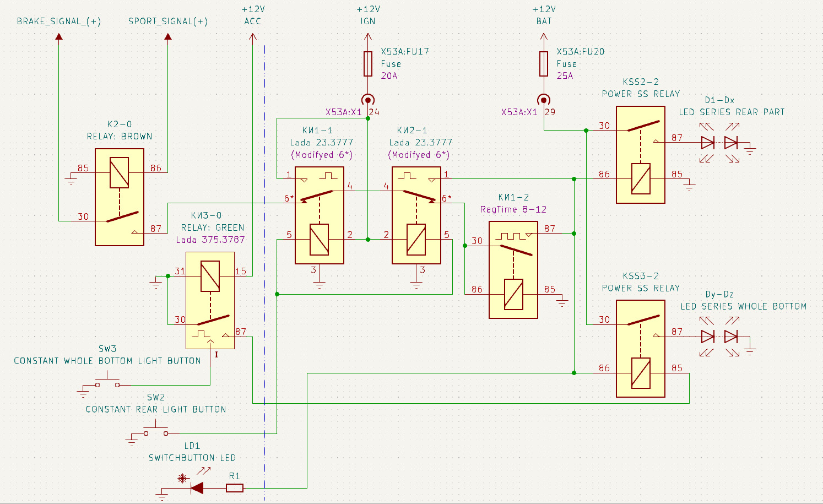Click wire junction dot at КИ1-2 pin 30
This screenshot has height=504, width=823.
click(x=465, y=246)
